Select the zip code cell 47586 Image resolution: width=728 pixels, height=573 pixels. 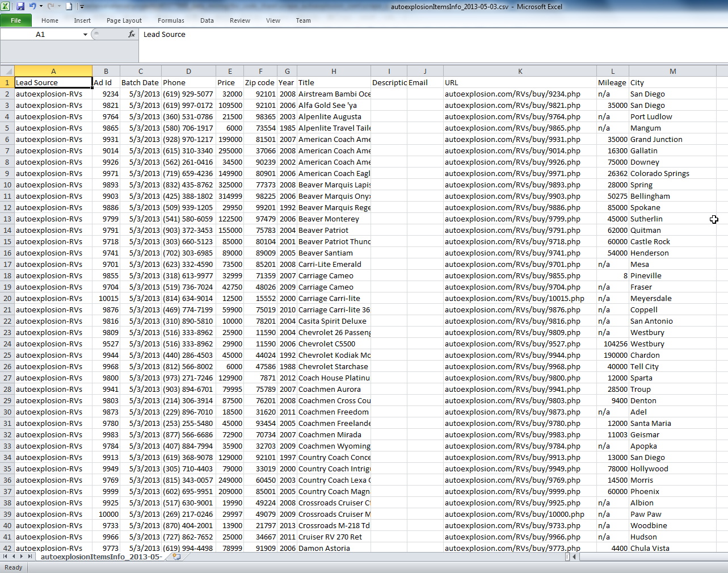click(x=260, y=366)
